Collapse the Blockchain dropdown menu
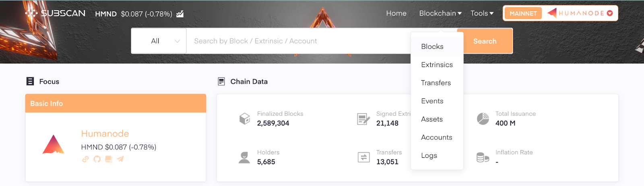644x186 pixels. coord(440,13)
